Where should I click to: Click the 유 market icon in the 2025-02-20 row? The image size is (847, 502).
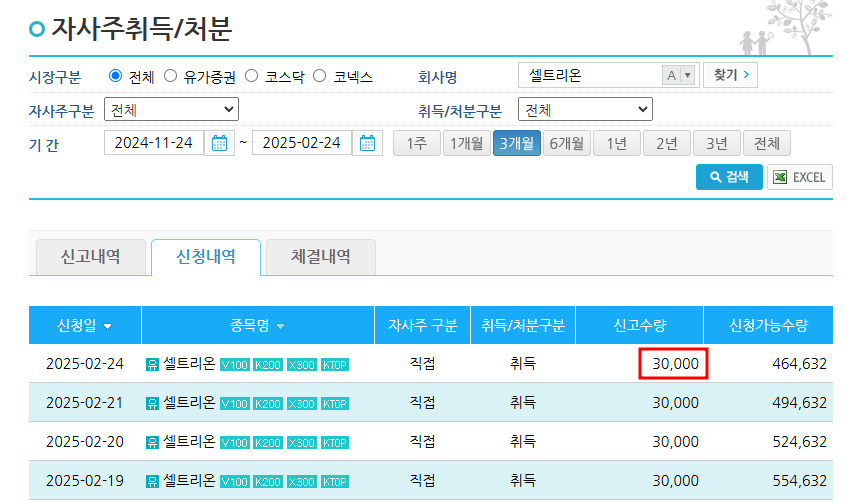point(152,443)
